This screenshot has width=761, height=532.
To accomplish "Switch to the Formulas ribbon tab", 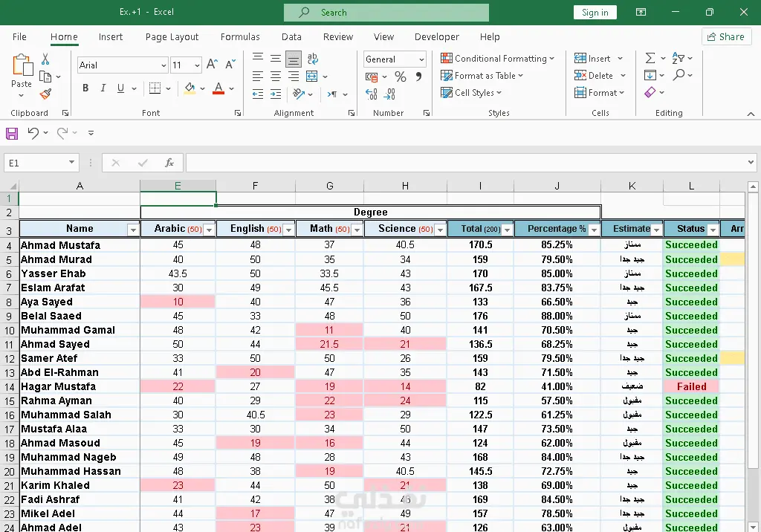I will (x=240, y=36).
